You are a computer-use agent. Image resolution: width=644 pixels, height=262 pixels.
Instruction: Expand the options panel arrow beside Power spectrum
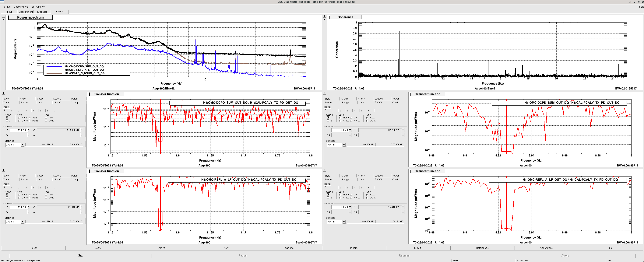[3, 16]
